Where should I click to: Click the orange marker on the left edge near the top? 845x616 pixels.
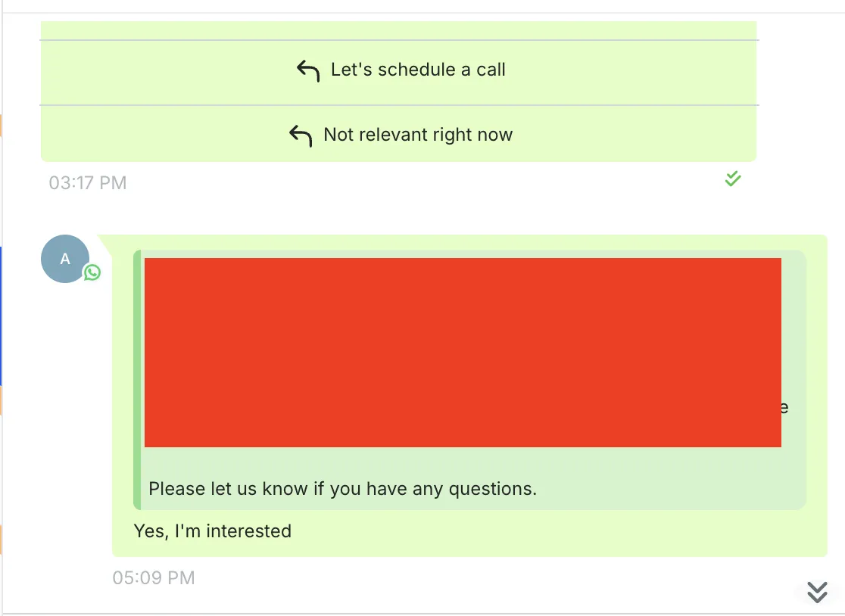(1, 125)
